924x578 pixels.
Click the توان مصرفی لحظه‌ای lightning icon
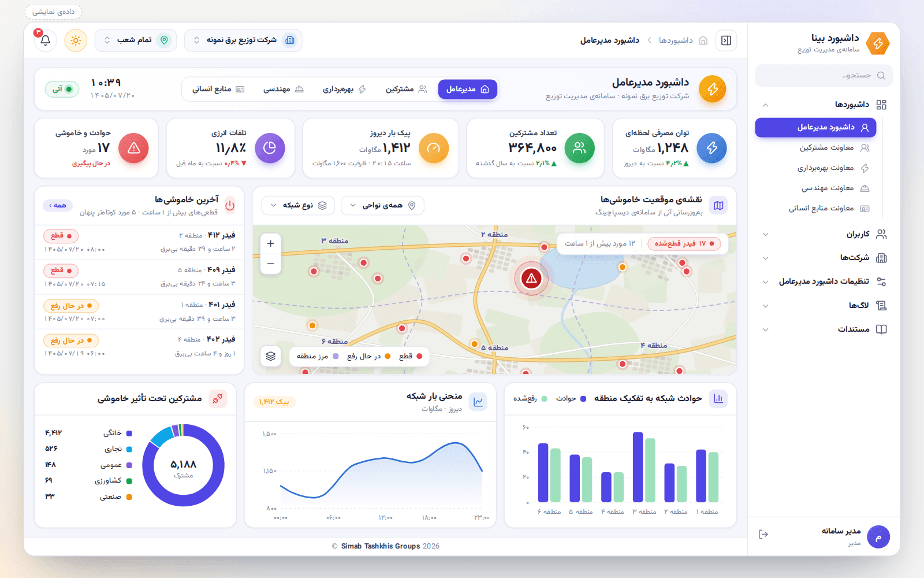711,148
